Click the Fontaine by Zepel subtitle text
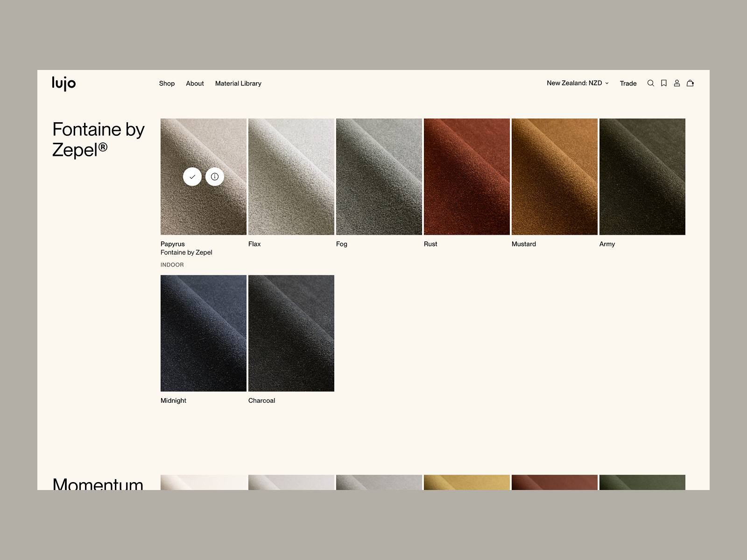 pos(186,252)
